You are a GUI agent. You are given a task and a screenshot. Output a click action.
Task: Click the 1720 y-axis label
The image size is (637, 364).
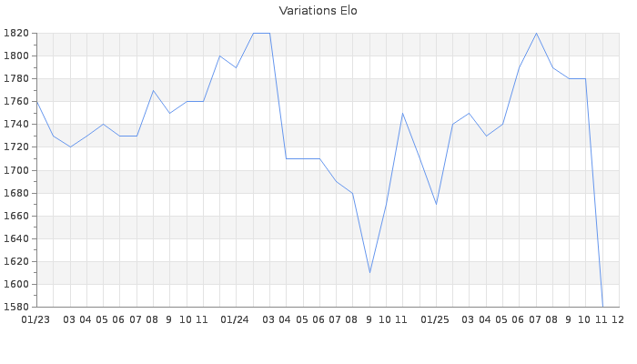pyautogui.click(x=17, y=147)
